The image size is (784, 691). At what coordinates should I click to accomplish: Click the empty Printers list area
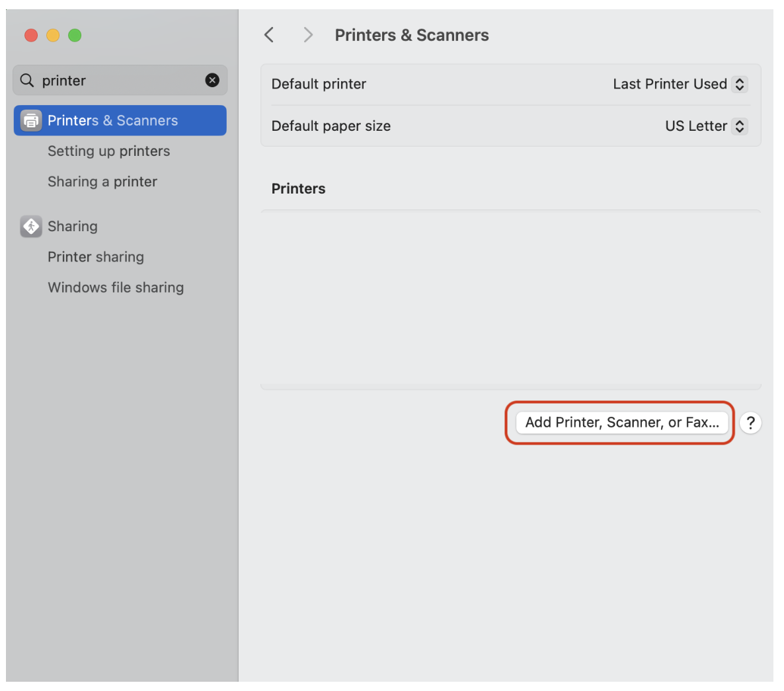(509, 297)
